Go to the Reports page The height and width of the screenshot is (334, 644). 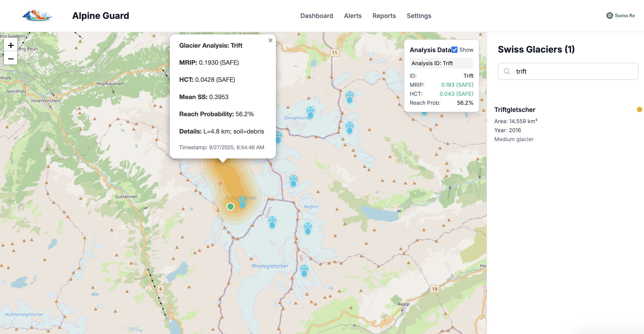(x=384, y=16)
